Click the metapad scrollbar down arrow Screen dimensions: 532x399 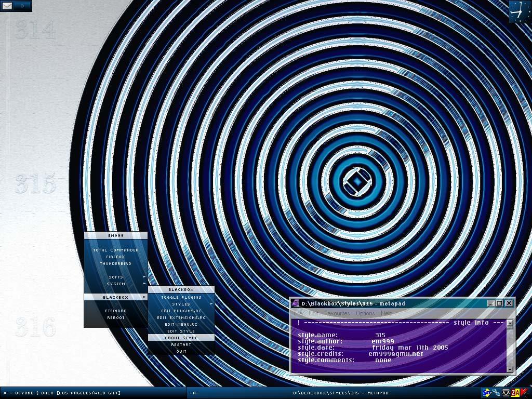point(510,369)
